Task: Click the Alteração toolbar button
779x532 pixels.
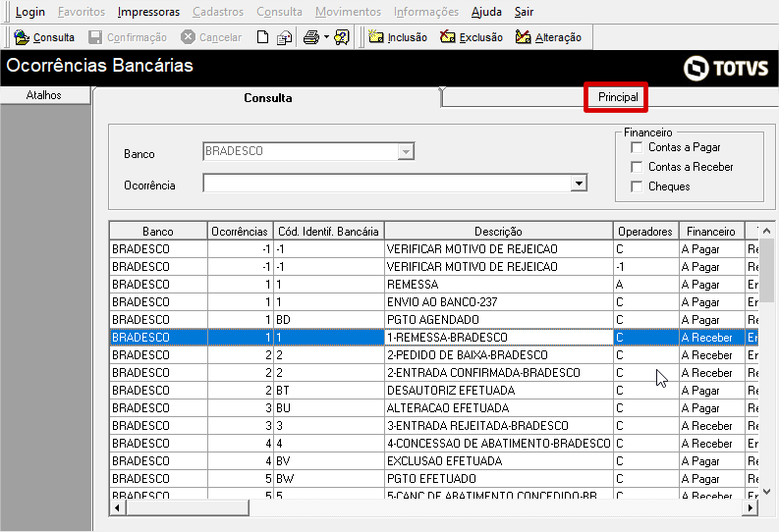Action: click(x=548, y=37)
